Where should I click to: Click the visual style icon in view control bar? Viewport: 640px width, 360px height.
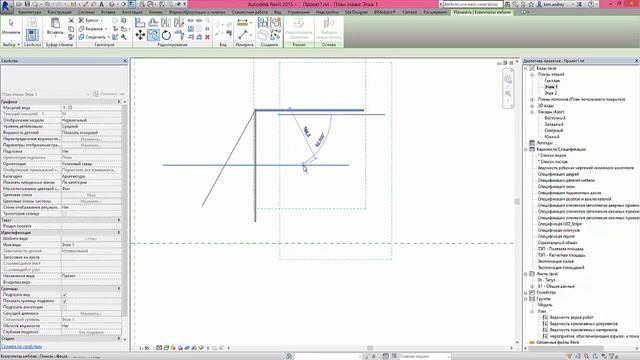167,348
